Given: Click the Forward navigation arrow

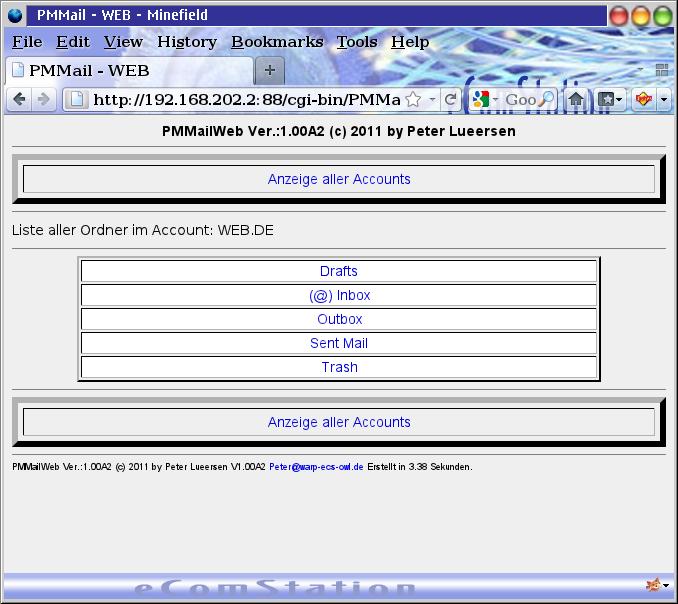Looking at the screenshot, I should (43, 99).
